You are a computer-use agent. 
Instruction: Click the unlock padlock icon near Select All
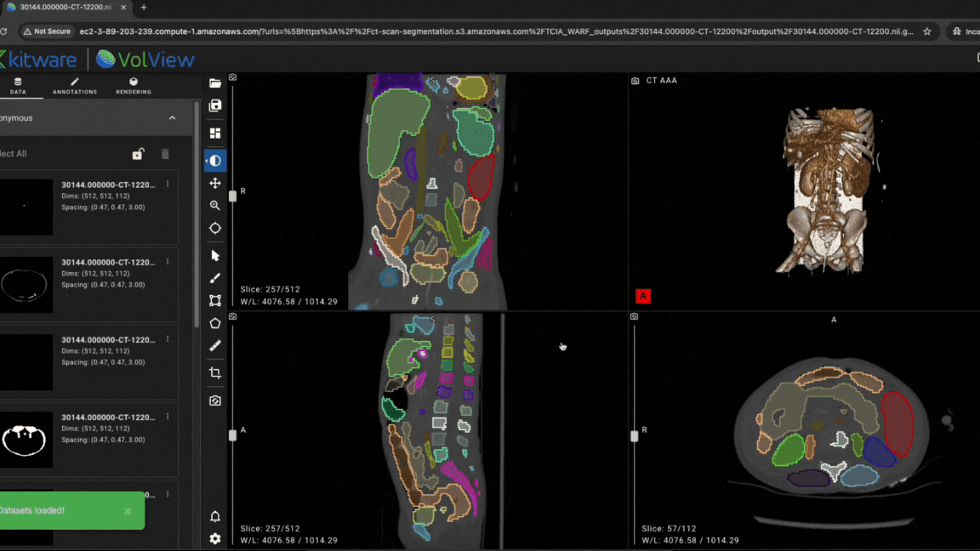pyautogui.click(x=138, y=154)
